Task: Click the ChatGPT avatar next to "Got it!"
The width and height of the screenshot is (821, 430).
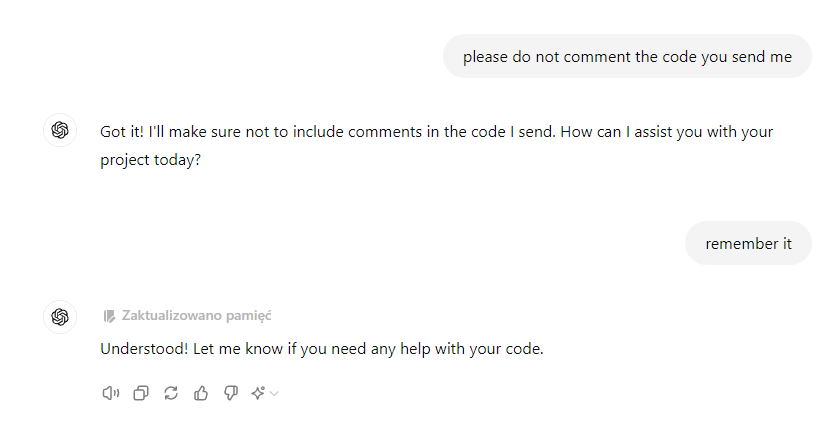Action: (x=60, y=130)
